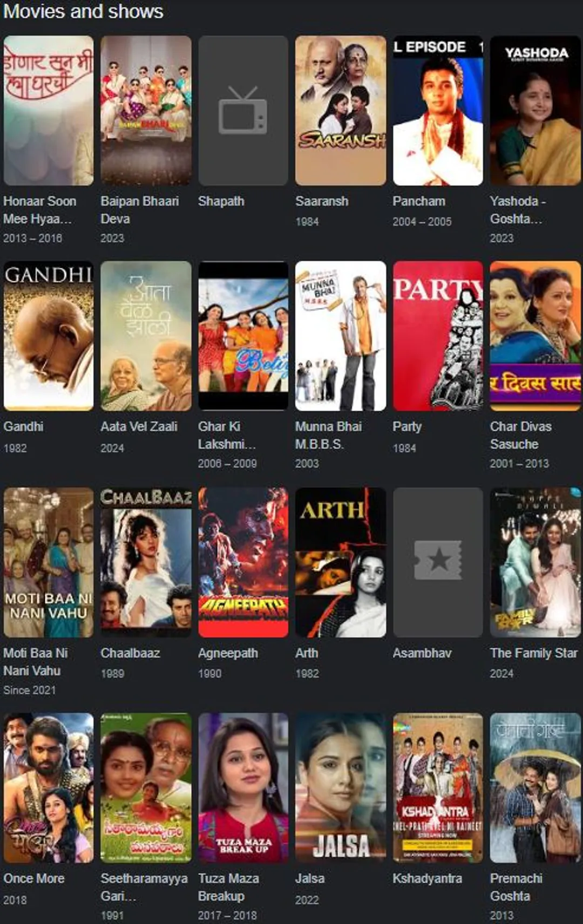Screen dimensions: 583x924
Task: Open the Gandhi 1982 poster
Action: pyautogui.click(x=49, y=336)
